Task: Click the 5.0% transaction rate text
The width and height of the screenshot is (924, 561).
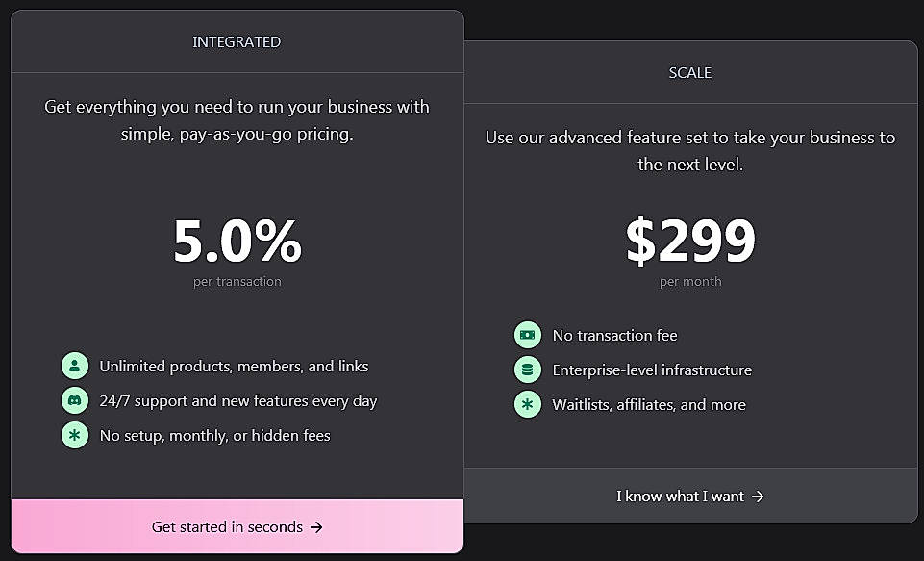Action: pyautogui.click(x=237, y=242)
